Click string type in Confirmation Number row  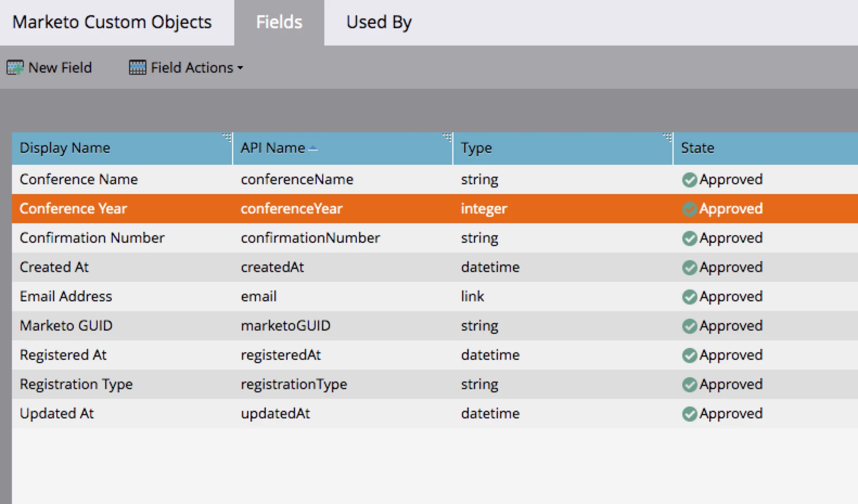tap(480, 238)
